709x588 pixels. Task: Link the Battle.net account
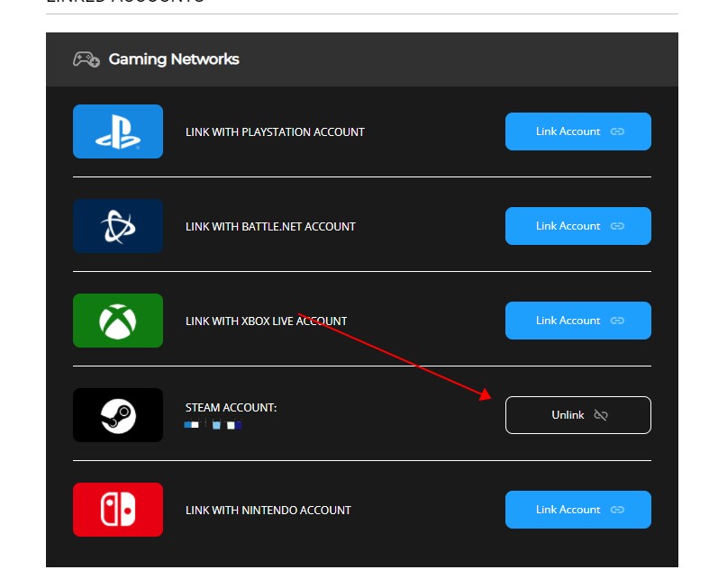coord(577,226)
